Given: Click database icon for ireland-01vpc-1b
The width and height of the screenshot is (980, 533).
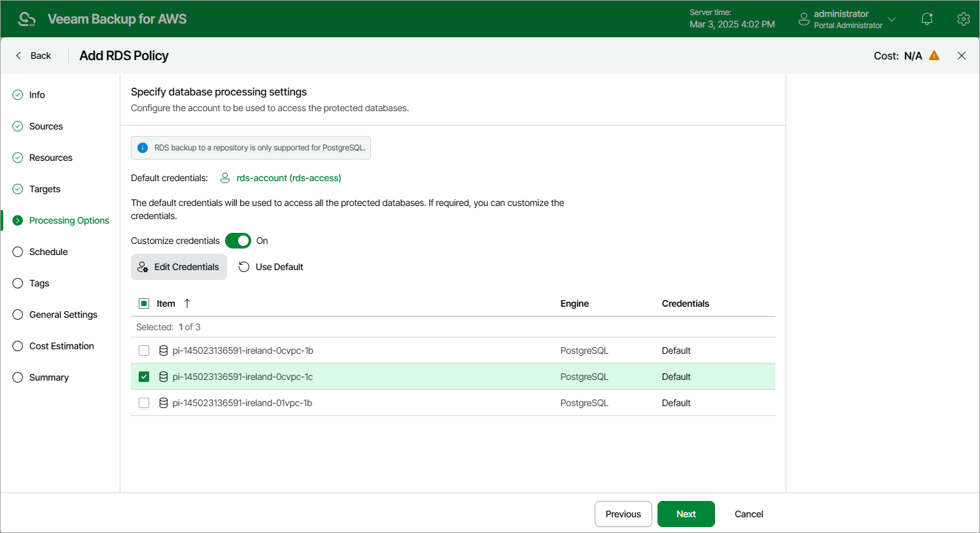Looking at the screenshot, I should point(164,403).
